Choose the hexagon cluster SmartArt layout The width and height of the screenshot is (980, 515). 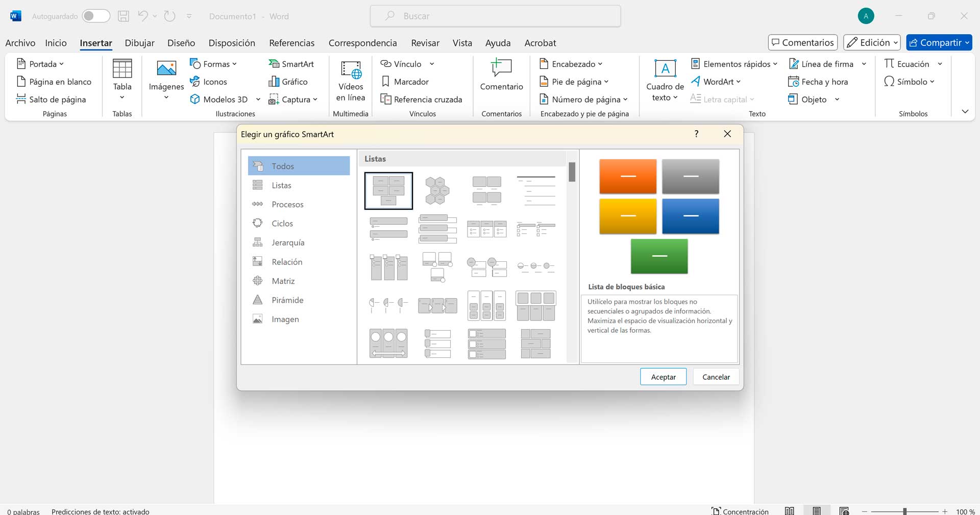click(437, 191)
